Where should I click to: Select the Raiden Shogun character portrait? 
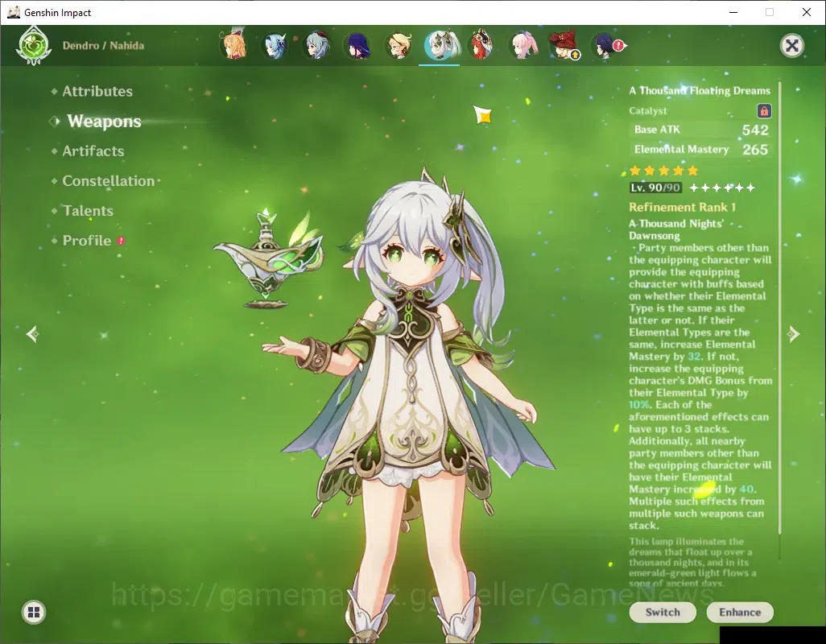click(357, 45)
